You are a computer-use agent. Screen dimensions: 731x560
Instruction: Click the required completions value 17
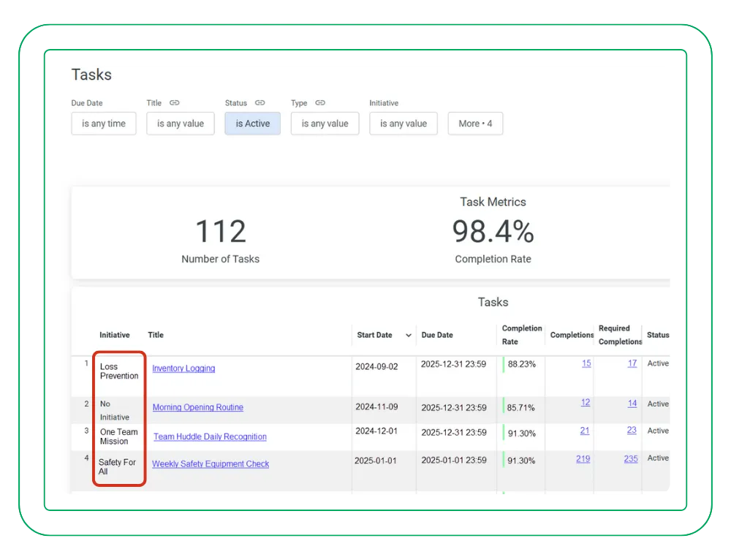pyautogui.click(x=632, y=363)
